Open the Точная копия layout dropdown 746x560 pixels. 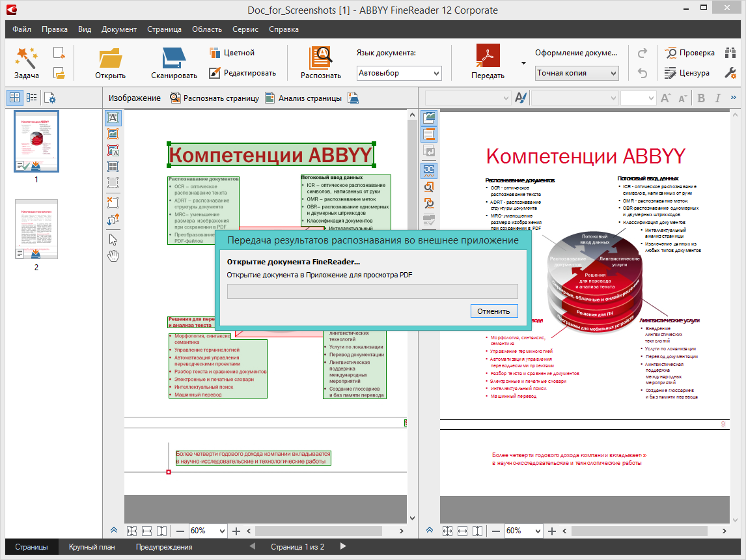[x=577, y=74]
